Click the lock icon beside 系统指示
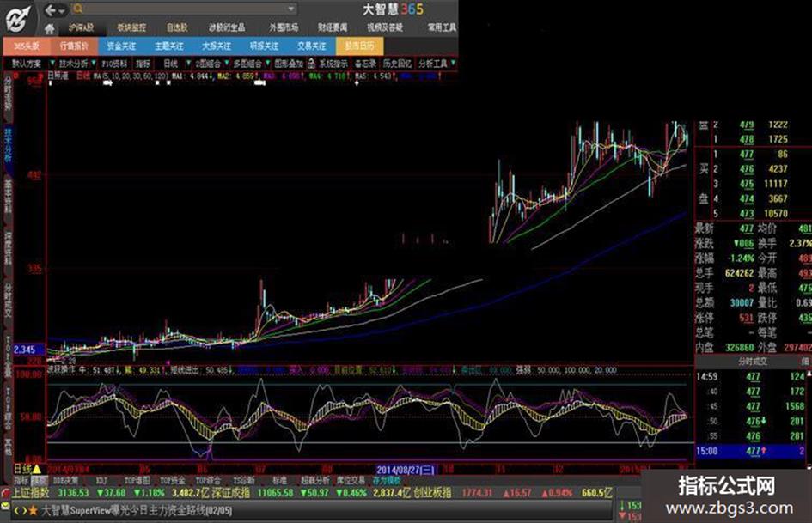 (x=311, y=64)
